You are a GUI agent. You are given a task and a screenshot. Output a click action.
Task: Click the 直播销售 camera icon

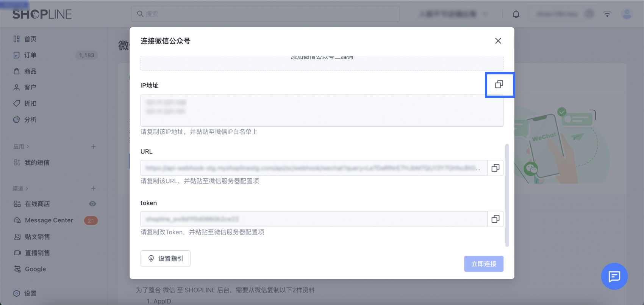click(17, 253)
